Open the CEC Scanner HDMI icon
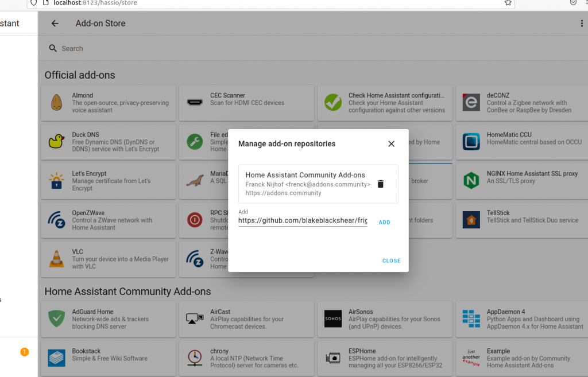The height and width of the screenshot is (377, 588). (195, 102)
